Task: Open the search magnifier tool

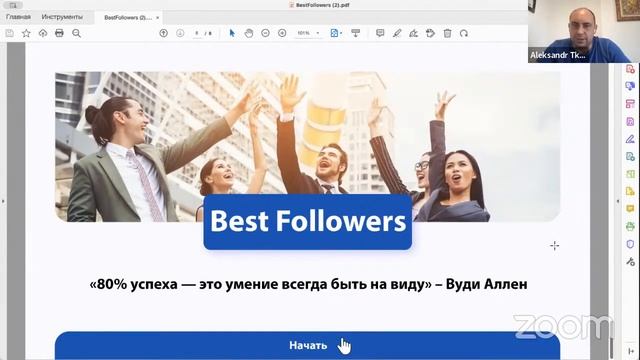Action: 76,33
